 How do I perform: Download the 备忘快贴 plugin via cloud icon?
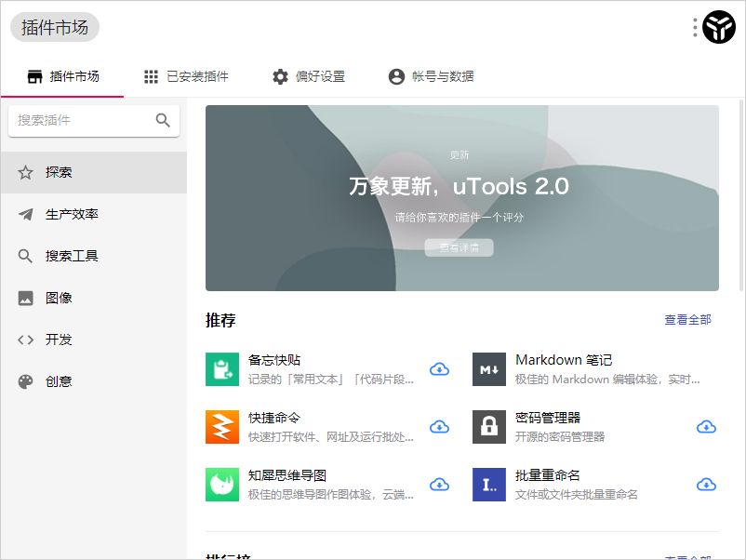coord(439,369)
